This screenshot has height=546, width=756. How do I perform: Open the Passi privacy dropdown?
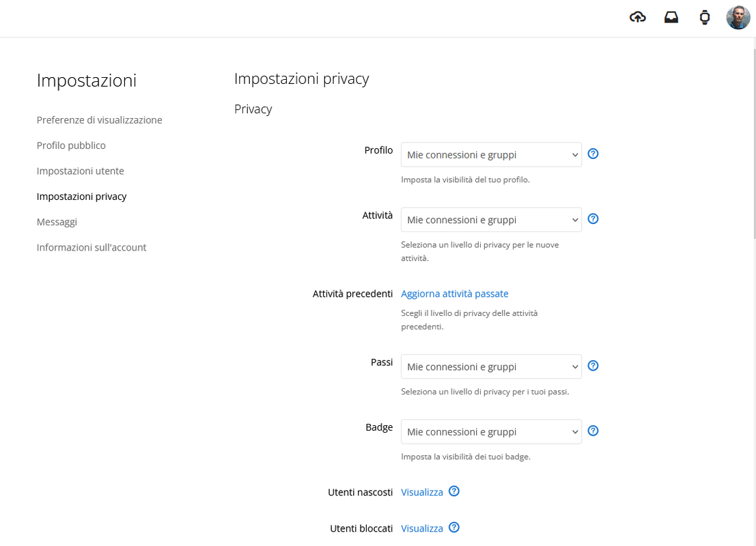[x=491, y=367]
